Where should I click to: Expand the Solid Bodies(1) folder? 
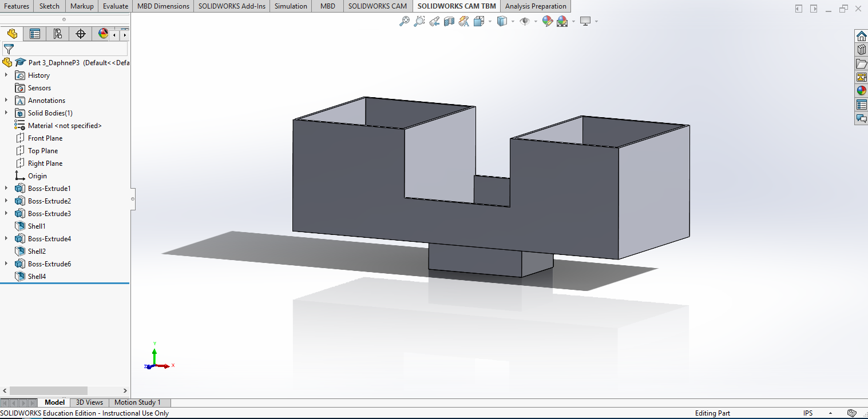point(6,113)
